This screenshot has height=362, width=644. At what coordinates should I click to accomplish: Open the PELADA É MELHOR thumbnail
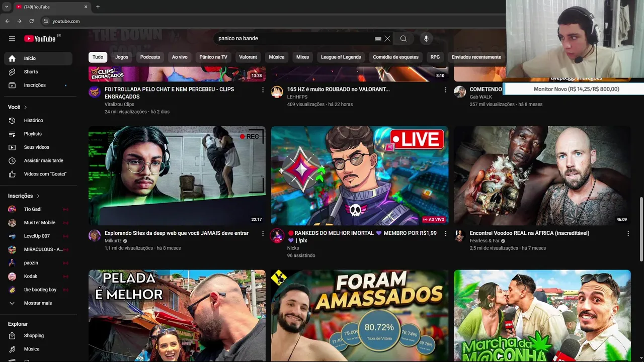click(177, 316)
